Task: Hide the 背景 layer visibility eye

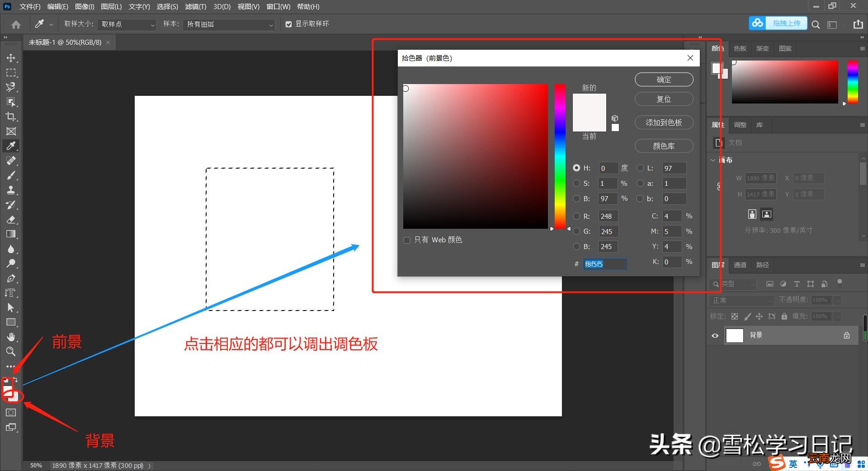Action: (x=715, y=335)
